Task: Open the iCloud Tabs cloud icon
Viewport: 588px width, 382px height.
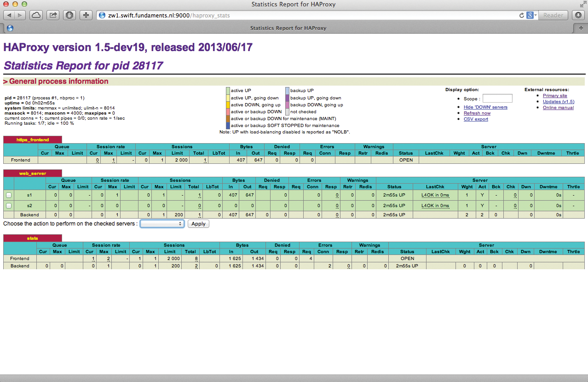Action: tap(36, 15)
